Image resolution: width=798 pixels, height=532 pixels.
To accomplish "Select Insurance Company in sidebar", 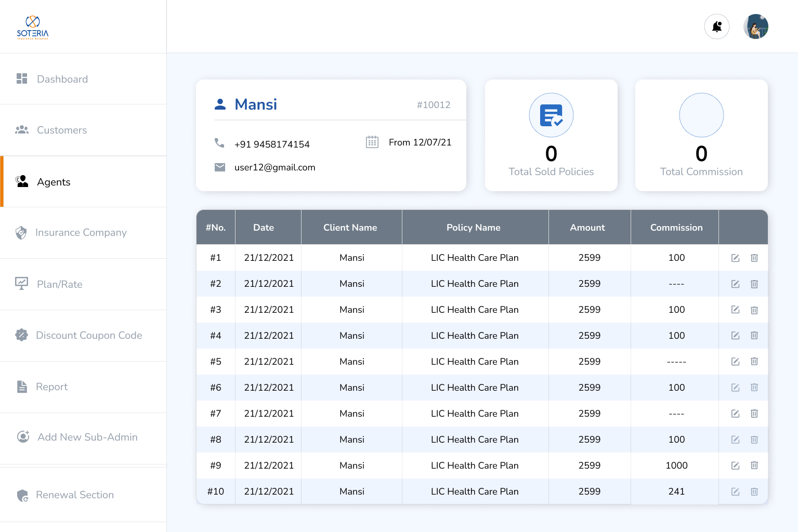I will click(81, 233).
